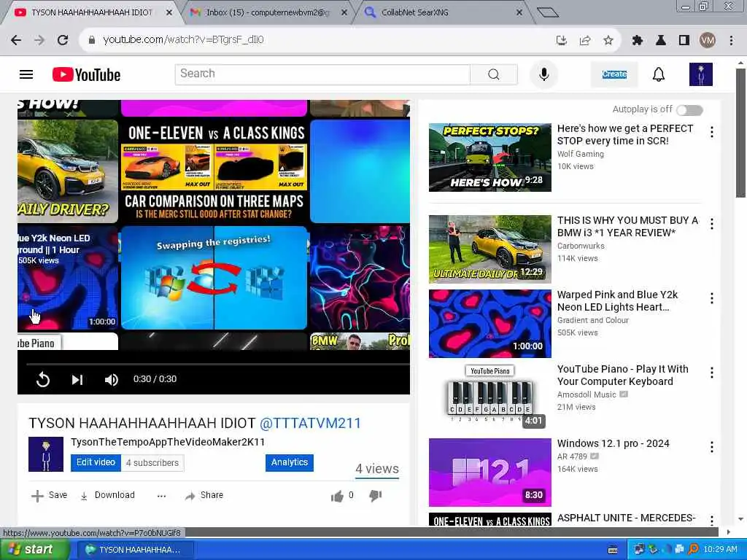
Task: Mute the video volume speaker icon
Action: pos(112,379)
